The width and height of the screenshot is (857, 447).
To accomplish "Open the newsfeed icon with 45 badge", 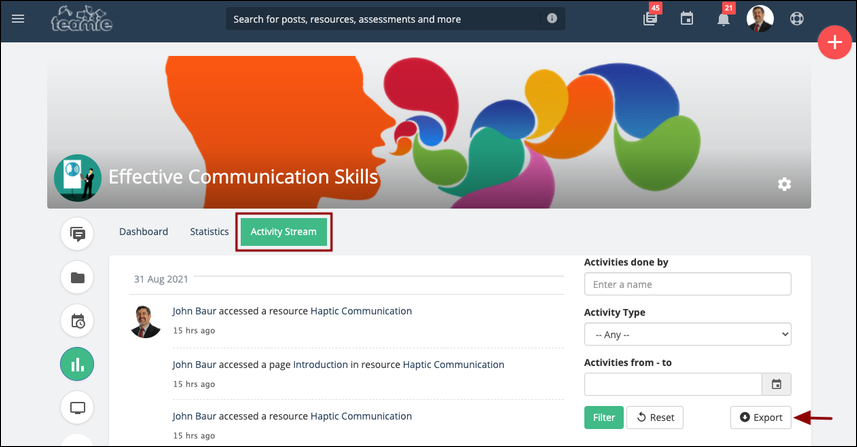I will click(x=650, y=19).
